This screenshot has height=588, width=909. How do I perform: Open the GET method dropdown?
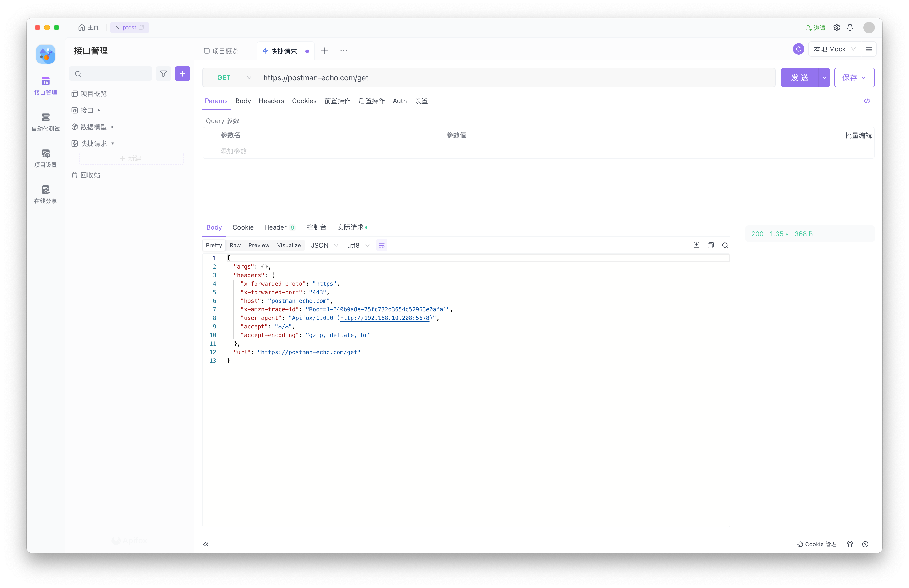click(x=230, y=77)
